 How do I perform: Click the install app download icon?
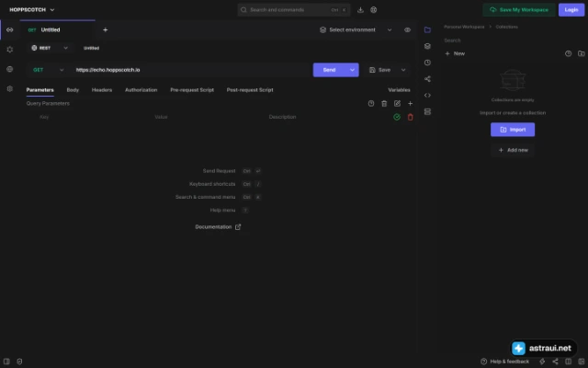tap(360, 10)
